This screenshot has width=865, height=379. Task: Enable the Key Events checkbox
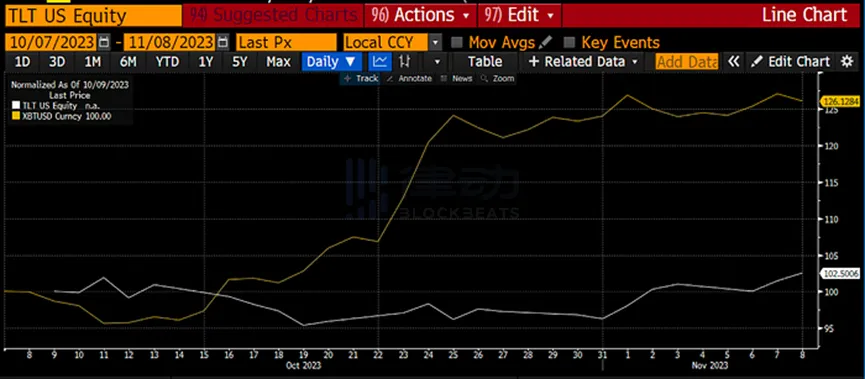pyautogui.click(x=570, y=42)
